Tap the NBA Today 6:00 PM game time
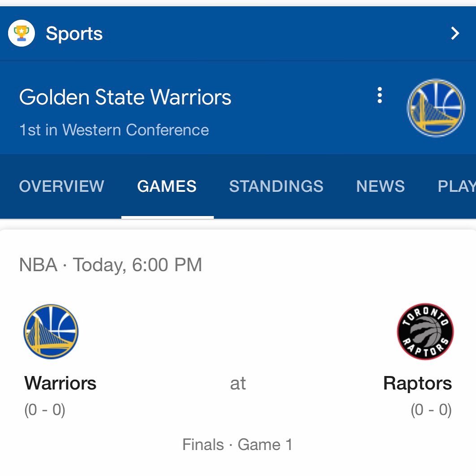Image resolution: width=476 pixels, height=476 pixels. coord(111,265)
